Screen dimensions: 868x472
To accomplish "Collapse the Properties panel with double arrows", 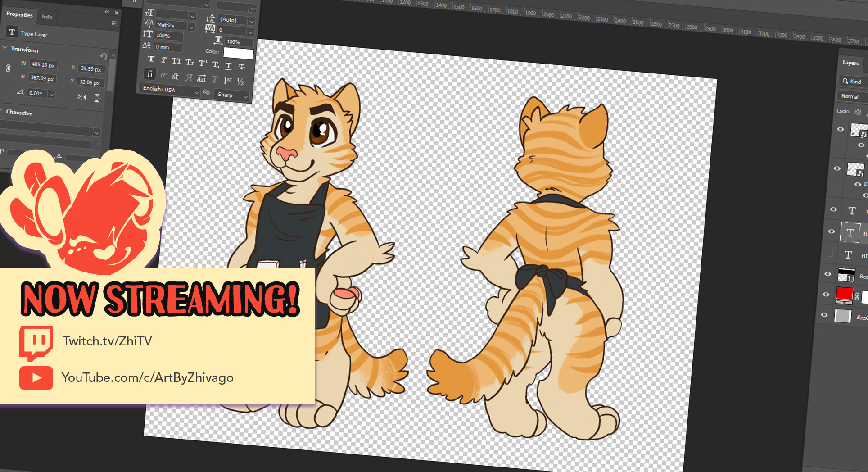I will pos(107,12).
